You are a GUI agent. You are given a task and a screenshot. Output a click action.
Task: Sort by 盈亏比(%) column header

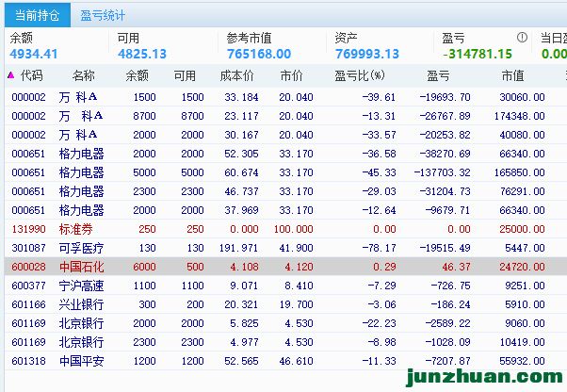(360, 75)
